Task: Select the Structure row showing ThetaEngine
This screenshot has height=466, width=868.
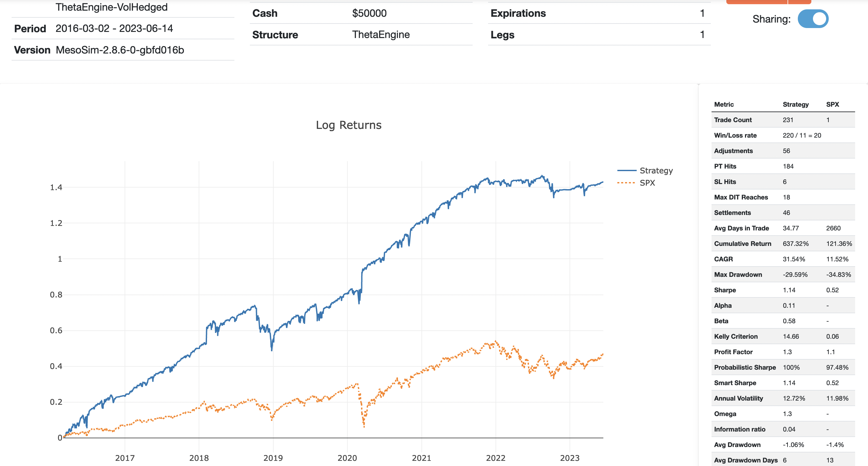Action: pos(381,34)
